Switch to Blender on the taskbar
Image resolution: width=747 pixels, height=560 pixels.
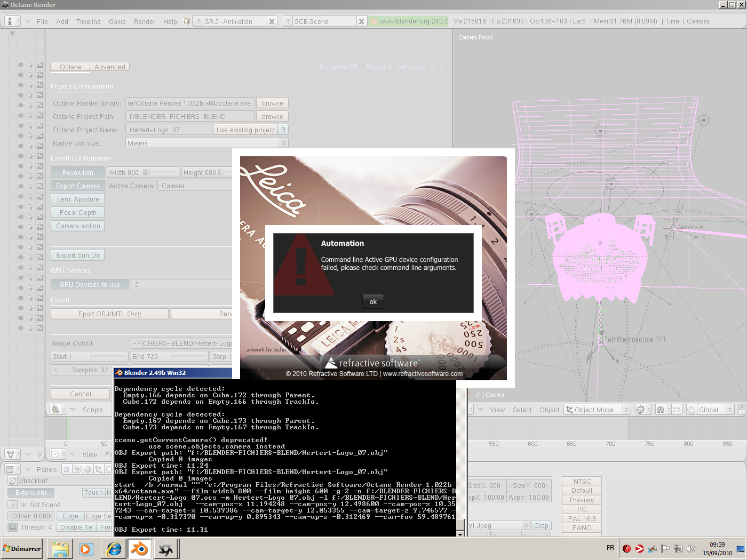tap(140, 549)
